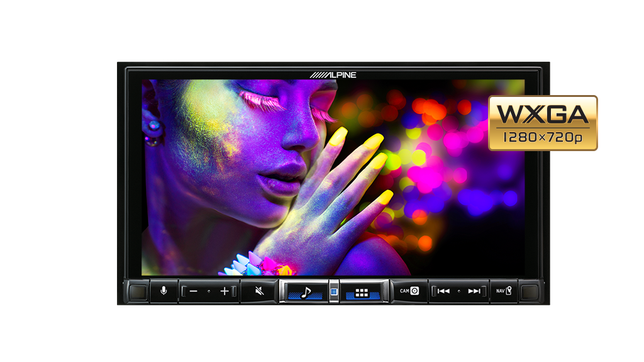Viewport: 644px width, 362px height.
Task: Tap the dot between the volume buttons
Action: [209, 291]
